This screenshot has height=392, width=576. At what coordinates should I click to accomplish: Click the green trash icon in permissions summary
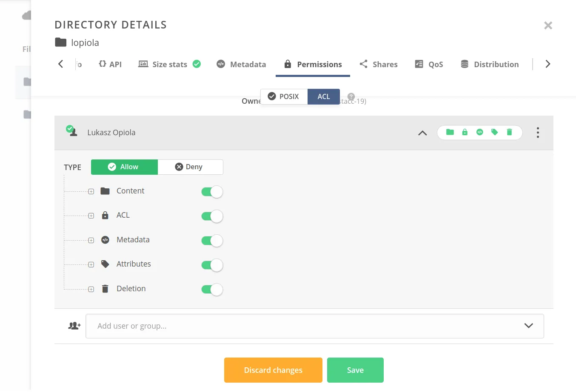pyautogui.click(x=509, y=132)
